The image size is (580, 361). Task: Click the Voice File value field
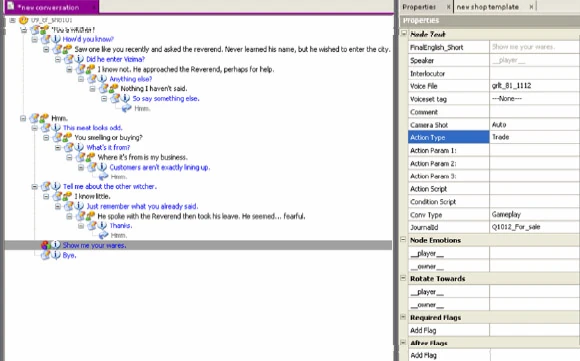pyautogui.click(x=535, y=86)
